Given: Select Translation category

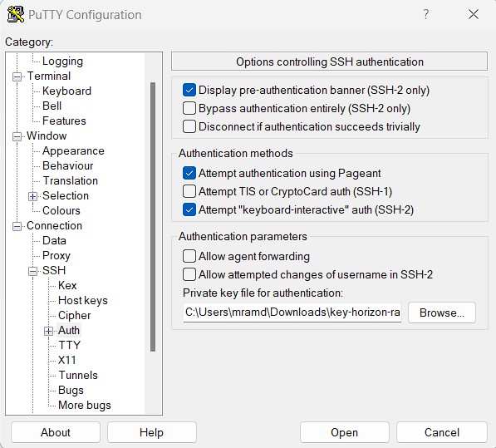Looking at the screenshot, I should [x=71, y=180].
